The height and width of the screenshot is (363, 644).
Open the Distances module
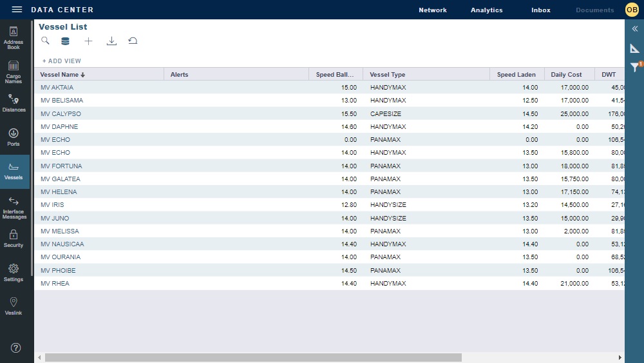(14, 103)
